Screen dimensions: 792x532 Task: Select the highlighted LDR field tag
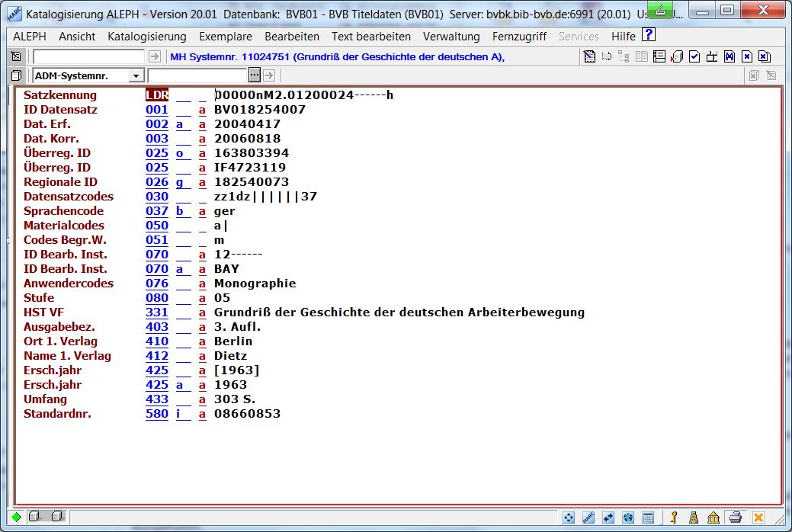pyautogui.click(x=157, y=95)
